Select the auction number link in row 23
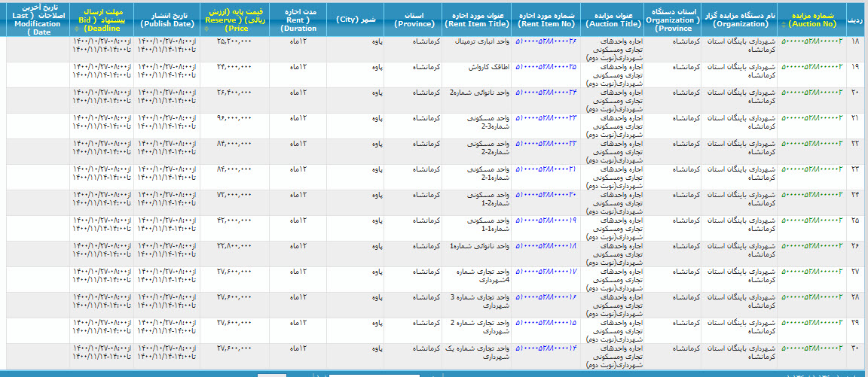Screen dimensions: 868x377 tap(812, 169)
